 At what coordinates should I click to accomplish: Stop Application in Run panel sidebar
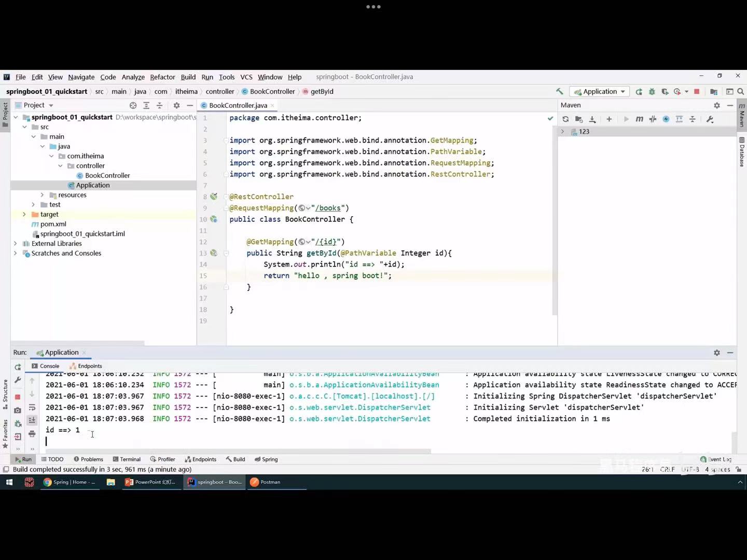18,397
